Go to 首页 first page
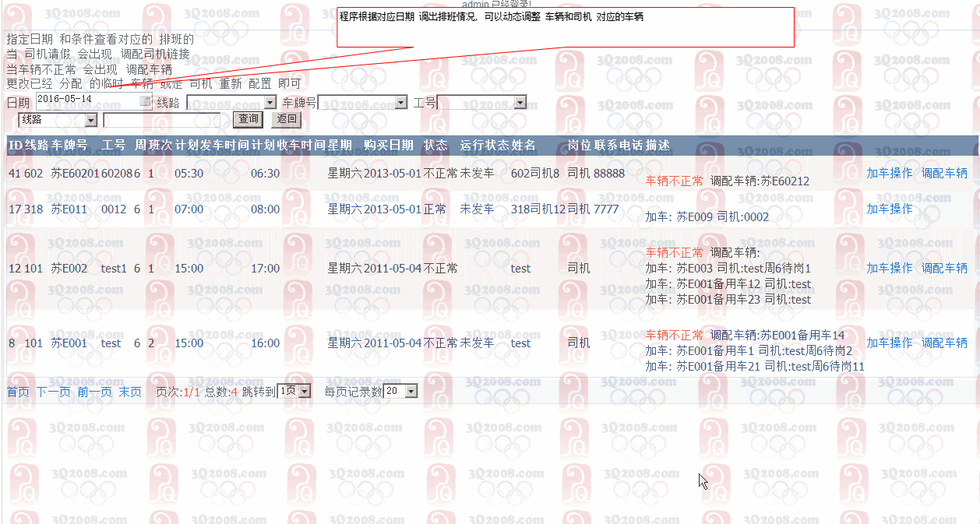The image size is (980, 524). point(18,392)
